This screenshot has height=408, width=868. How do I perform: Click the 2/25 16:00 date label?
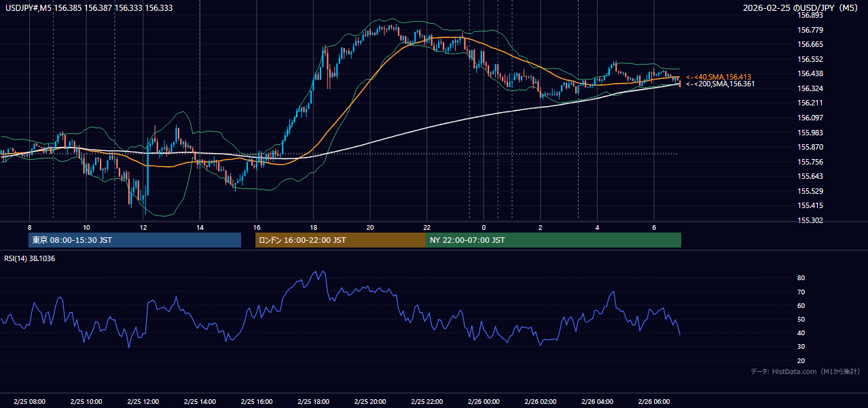click(x=257, y=402)
